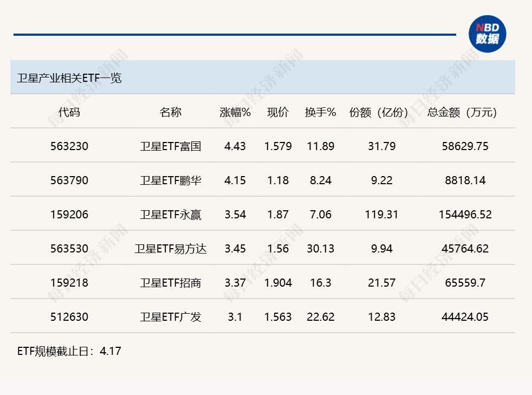Screen dimensions: 532x395
Task: Select the 卫星ETF易方达 row
Action: point(171,249)
